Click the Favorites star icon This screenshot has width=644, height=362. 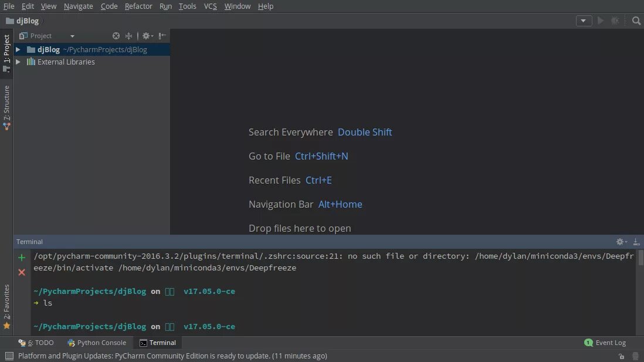6,326
